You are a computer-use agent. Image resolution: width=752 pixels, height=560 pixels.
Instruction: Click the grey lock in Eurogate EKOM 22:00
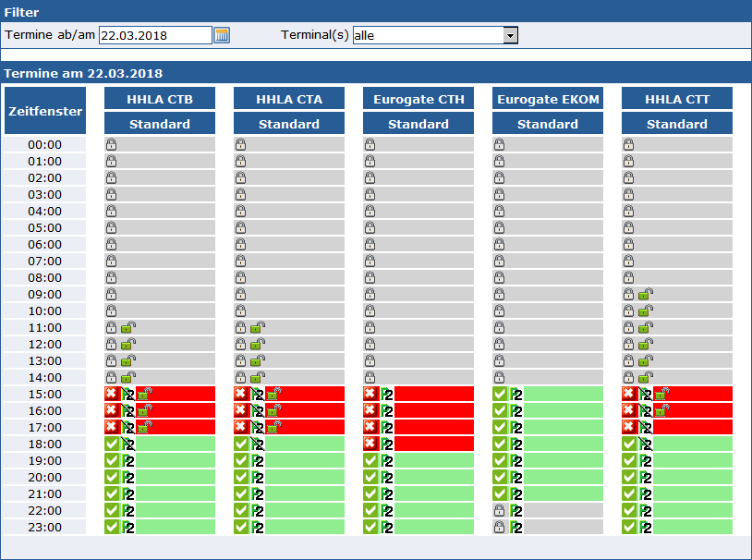tap(499, 511)
